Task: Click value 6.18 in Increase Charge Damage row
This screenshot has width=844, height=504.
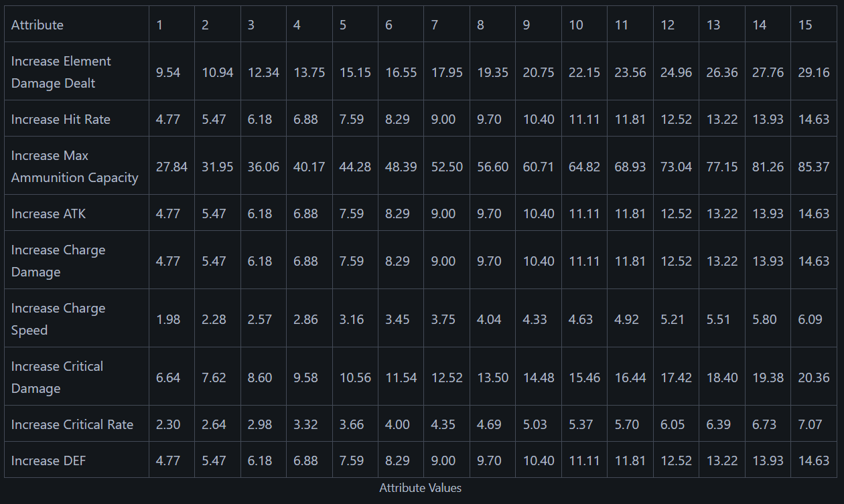Action: [x=260, y=261]
